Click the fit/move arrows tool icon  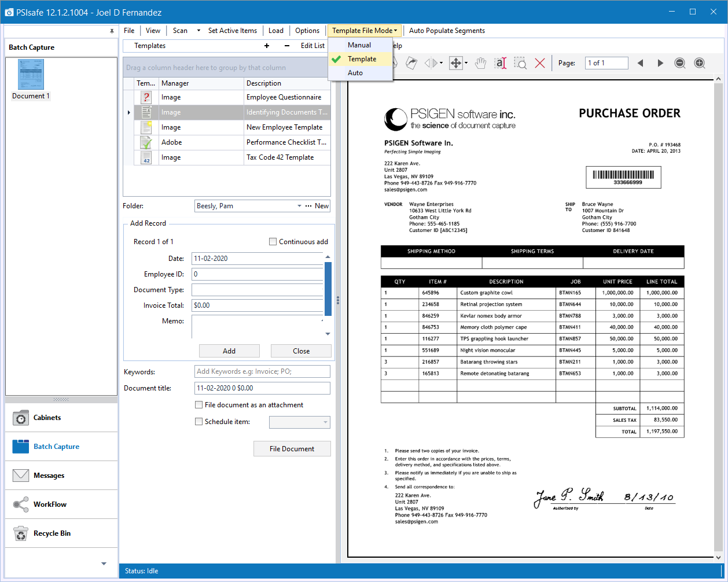pos(456,63)
